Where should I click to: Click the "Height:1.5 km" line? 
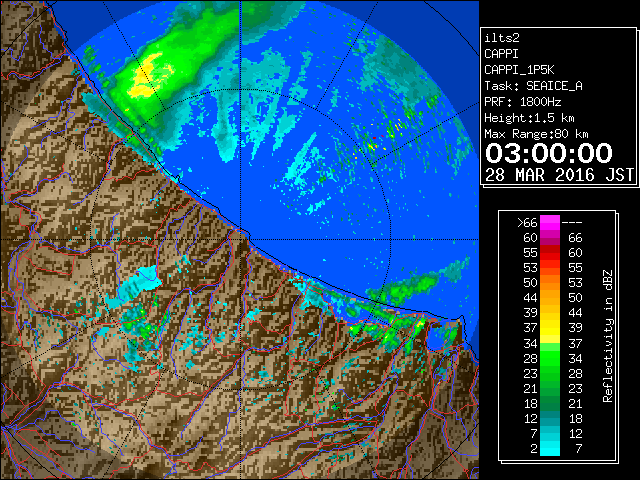click(x=529, y=118)
